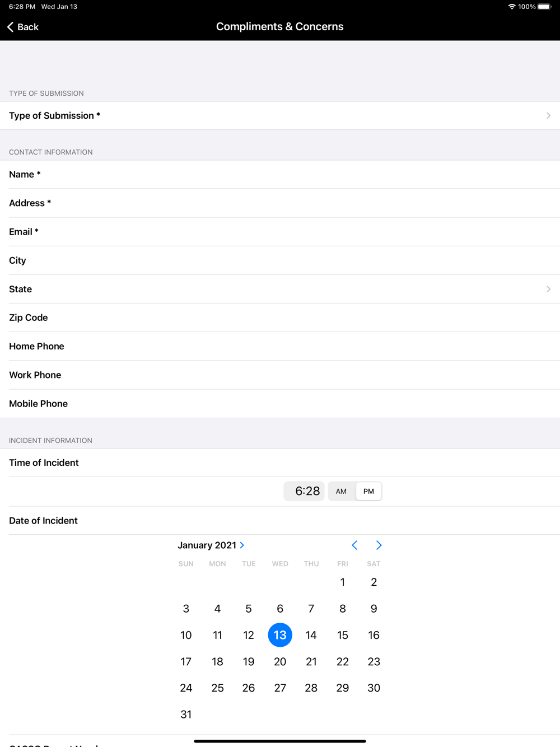Pick the 16th in the calendar
This screenshot has height=747, width=560.
tap(374, 635)
